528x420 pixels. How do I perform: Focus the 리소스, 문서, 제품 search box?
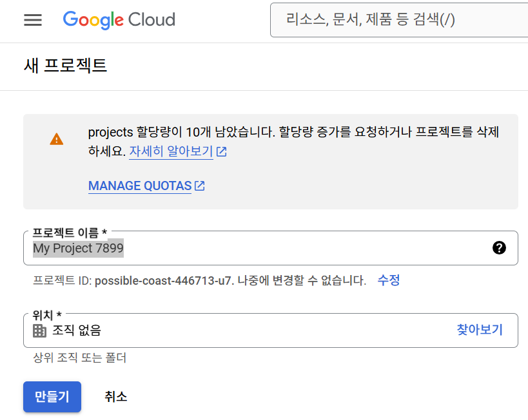[x=400, y=20]
